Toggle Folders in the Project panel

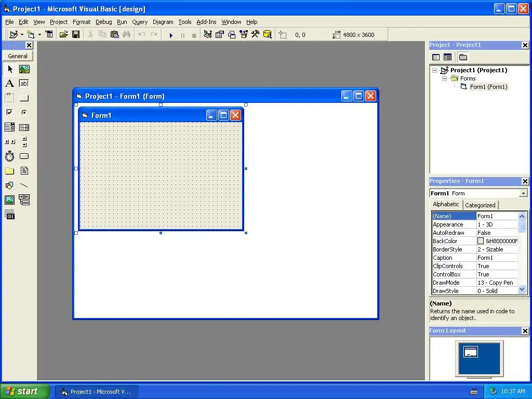[x=463, y=57]
